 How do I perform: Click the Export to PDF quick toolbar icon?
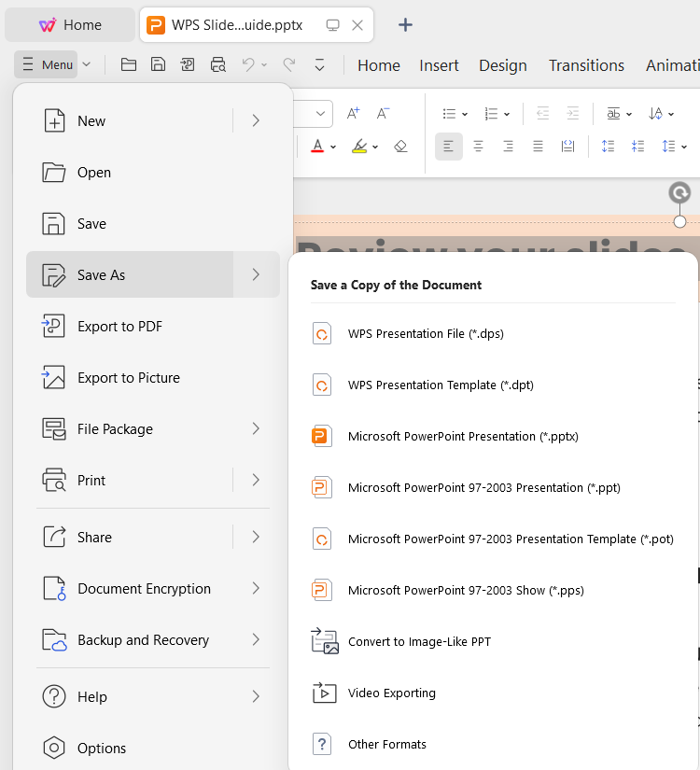point(188,64)
